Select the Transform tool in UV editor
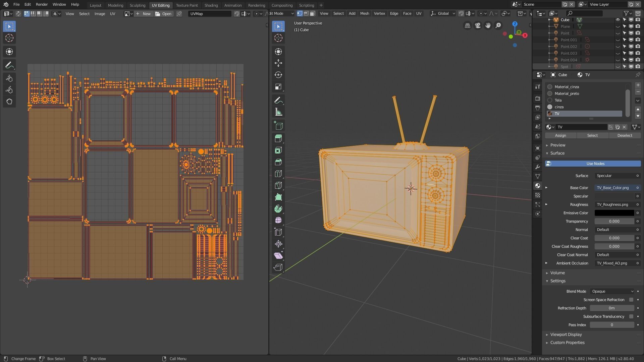 tap(9, 52)
